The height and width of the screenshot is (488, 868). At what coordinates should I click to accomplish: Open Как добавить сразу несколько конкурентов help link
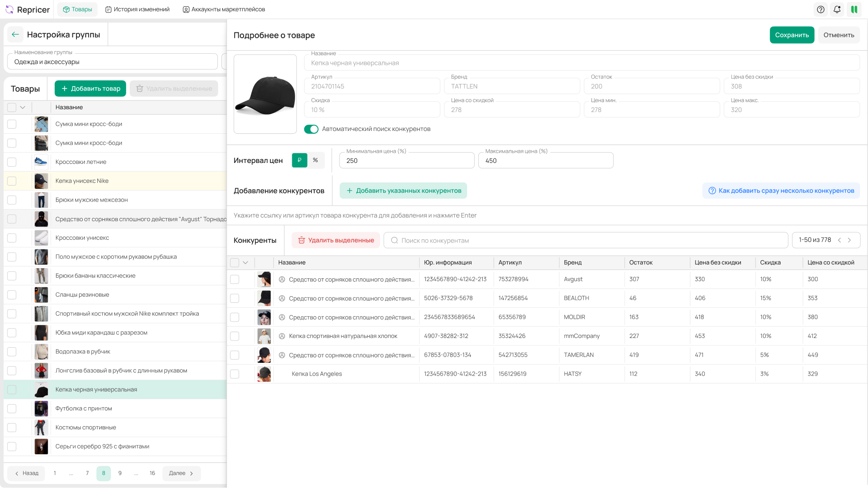pyautogui.click(x=781, y=190)
